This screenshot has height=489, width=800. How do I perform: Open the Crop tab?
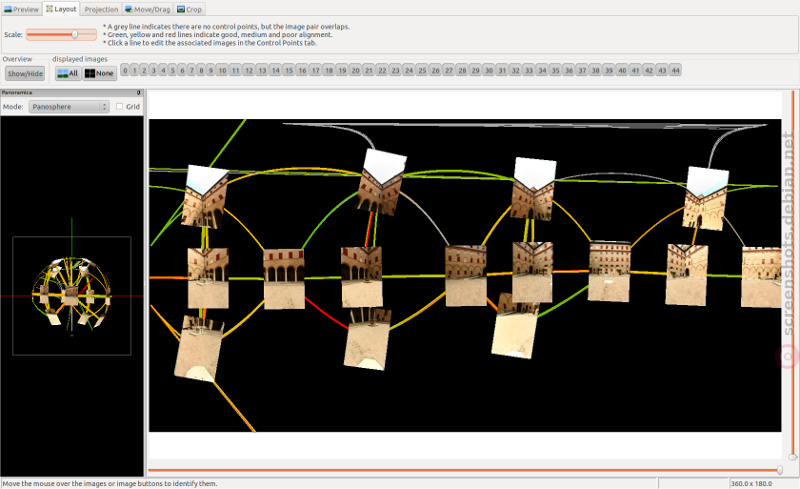(190, 9)
